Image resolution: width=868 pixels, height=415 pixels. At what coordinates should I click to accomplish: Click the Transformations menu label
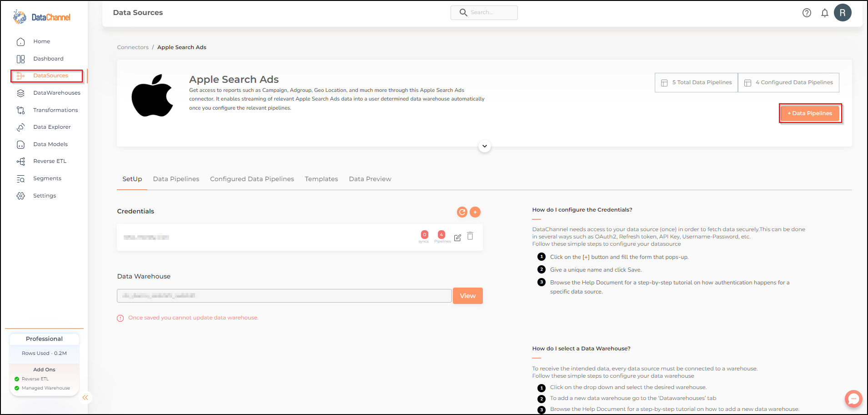tap(55, 110)
